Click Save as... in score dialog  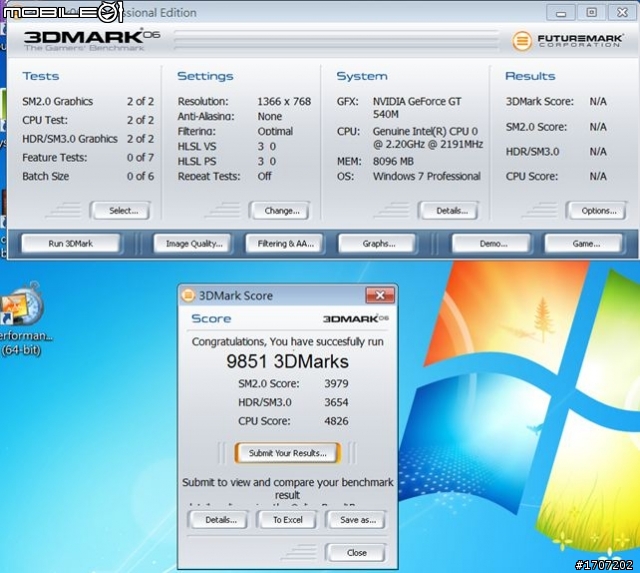point(356,520)
